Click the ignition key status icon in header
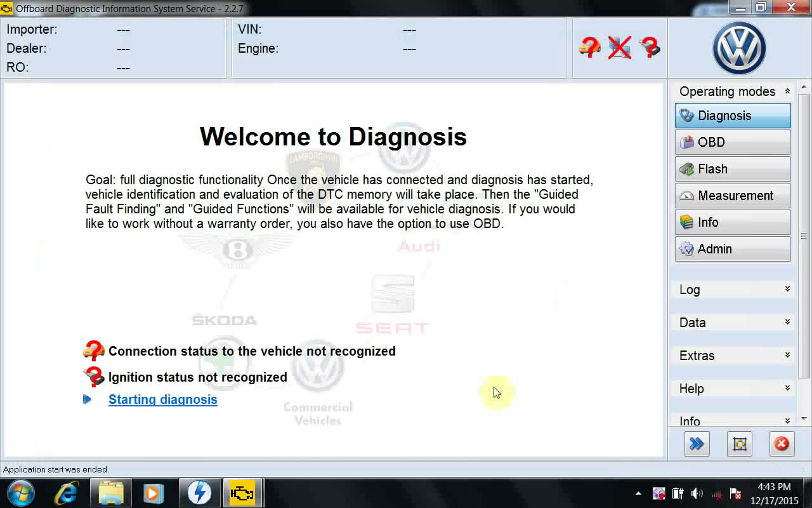This screenshot has height=508, width=812. pos(650,47)
